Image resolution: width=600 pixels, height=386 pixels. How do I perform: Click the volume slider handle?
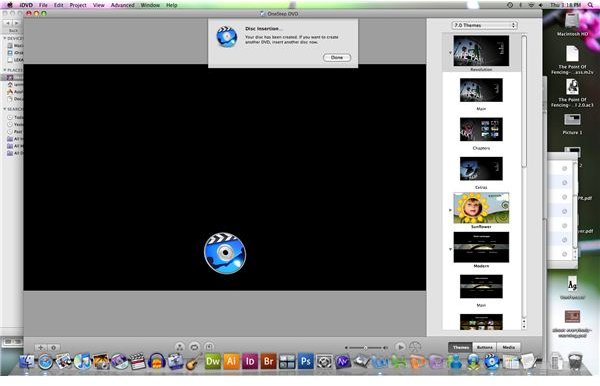click(x=365, y=348)
